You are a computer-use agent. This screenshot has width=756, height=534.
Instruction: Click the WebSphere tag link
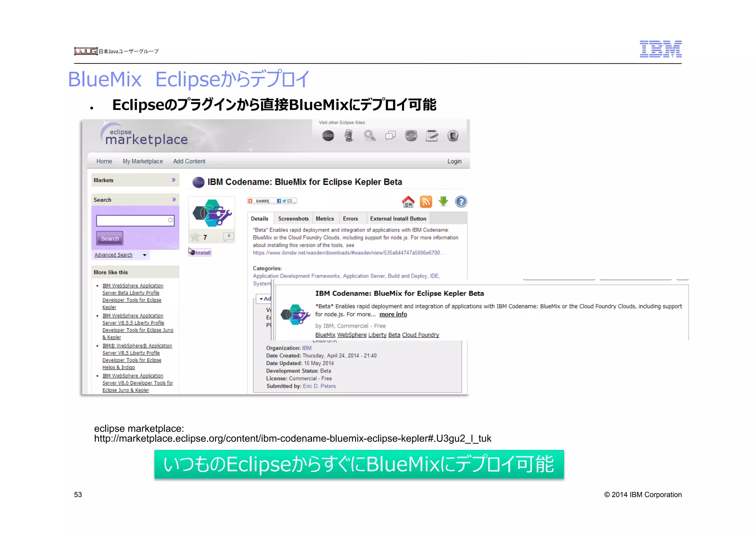[x=352, y=335]
